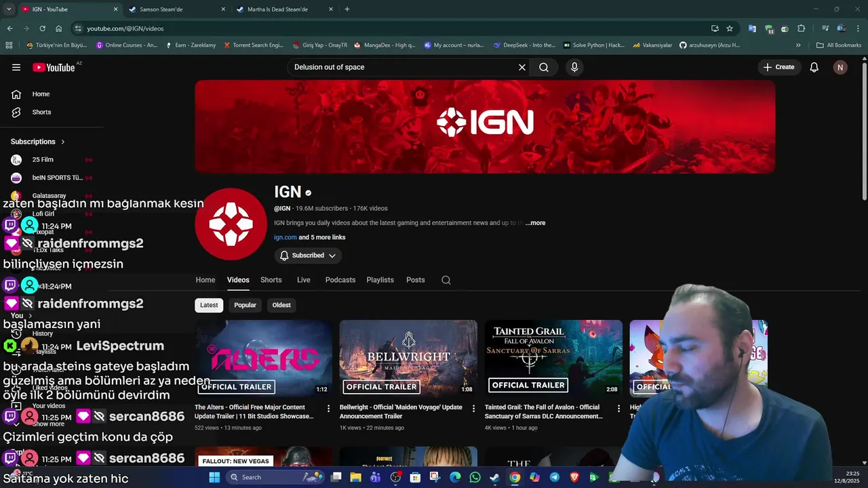Open the ign.com link
The width and height of the screenshot is (868, 488).
click(x=285, y=237)
